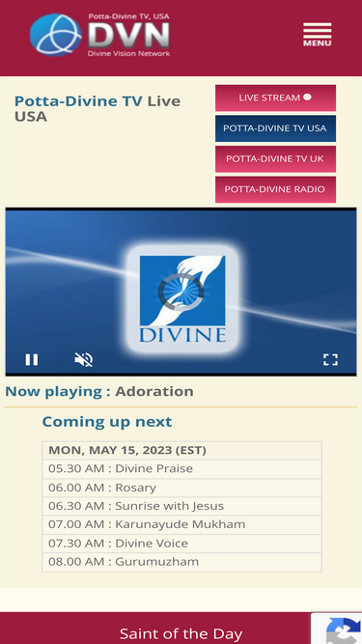This screenshot has height=644, width=362.
Task: Select '05.30 AM : Divine Praise' row
Action: (181, 469)
